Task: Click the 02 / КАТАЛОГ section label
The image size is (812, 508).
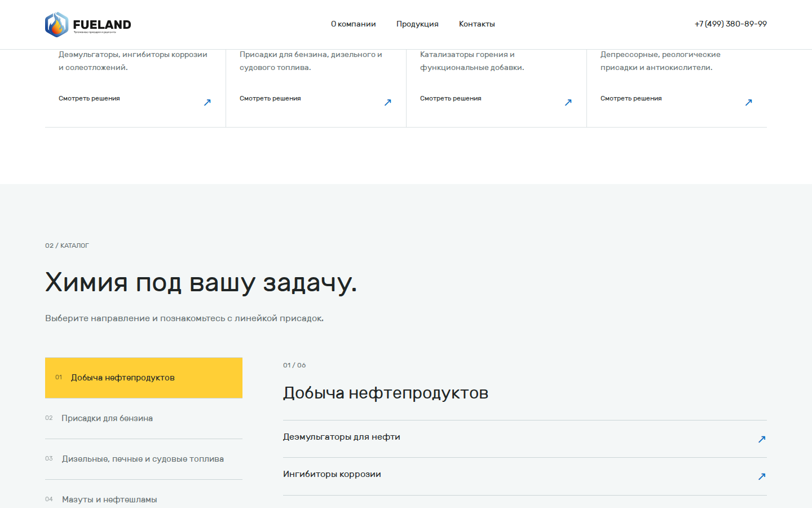Action: click(x=67, y=246)
